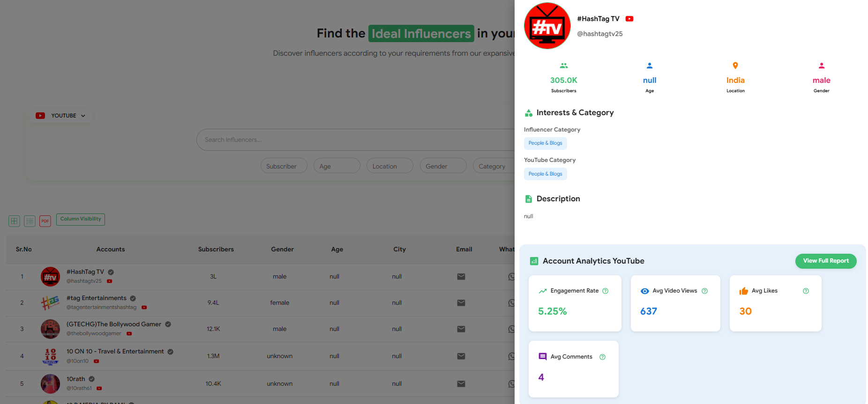Open #tag Entertainments account name
868x404 pixels.
tap(97, 298)
